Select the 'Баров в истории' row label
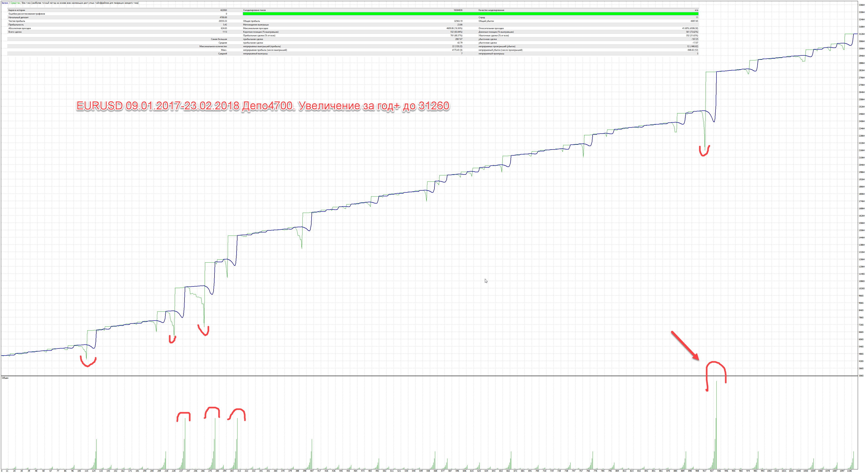 (x=17, y=10)
